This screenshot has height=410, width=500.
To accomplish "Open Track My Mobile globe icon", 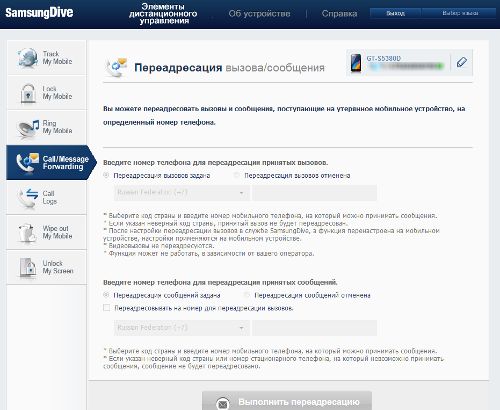I will click(27, 58).
